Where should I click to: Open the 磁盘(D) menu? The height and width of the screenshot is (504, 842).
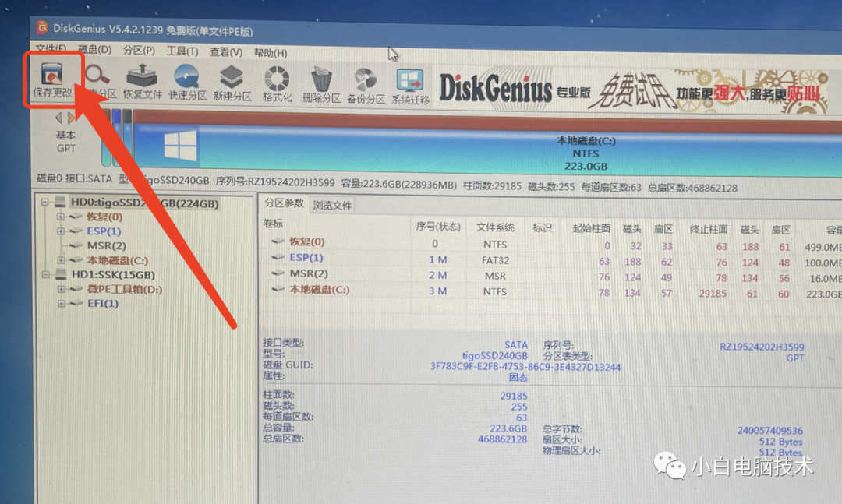(94, 49)
